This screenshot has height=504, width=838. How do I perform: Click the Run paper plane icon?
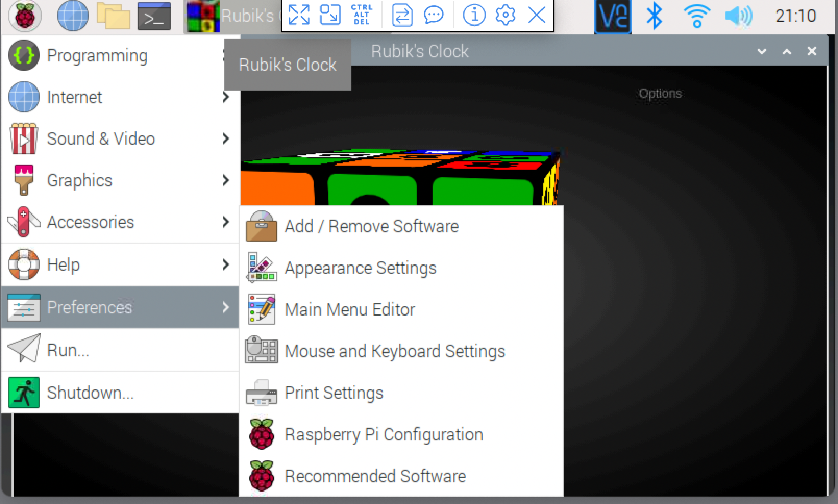[24, 348]
